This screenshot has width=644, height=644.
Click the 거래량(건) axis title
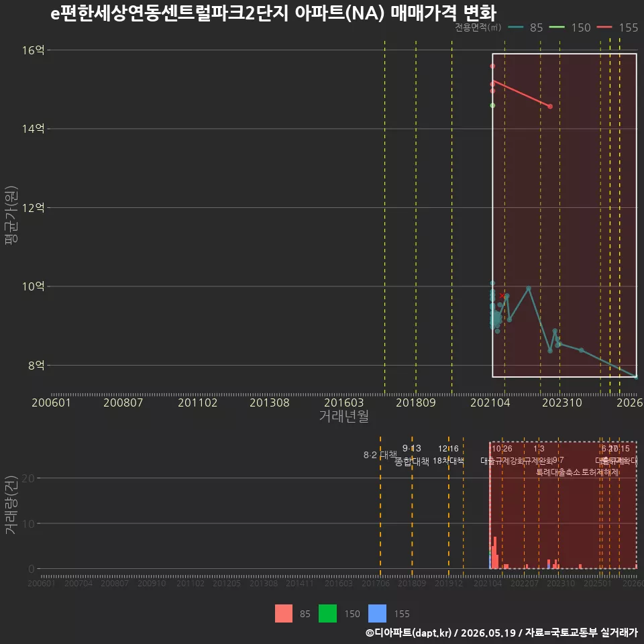coord(10,504)
